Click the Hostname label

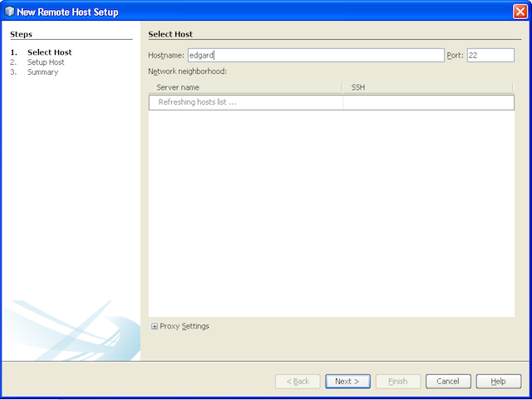[166, 56]
